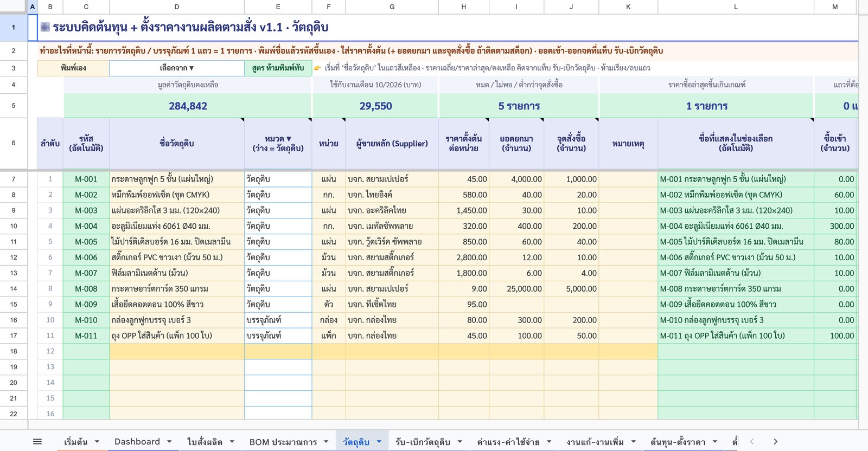Viewport: 868px width, 451px height.
Task: Switch to the งานแก้-งานเพิ่ม sheet tab
Action: click(595, 442)
